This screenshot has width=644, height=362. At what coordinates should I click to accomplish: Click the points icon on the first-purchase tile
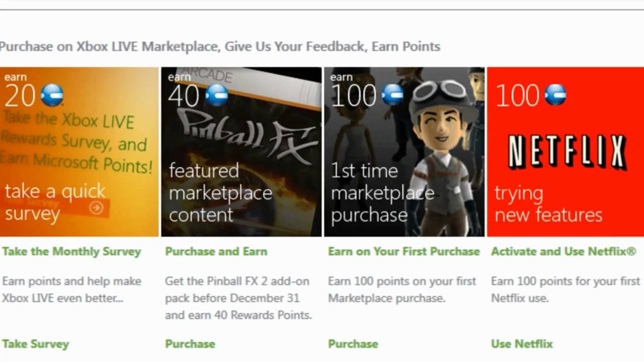tap(392, 95)
